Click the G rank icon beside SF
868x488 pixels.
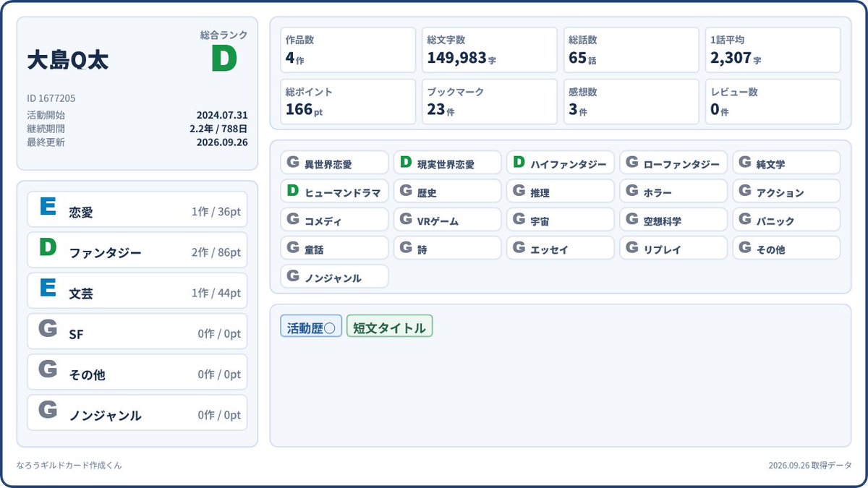(48, 328)
